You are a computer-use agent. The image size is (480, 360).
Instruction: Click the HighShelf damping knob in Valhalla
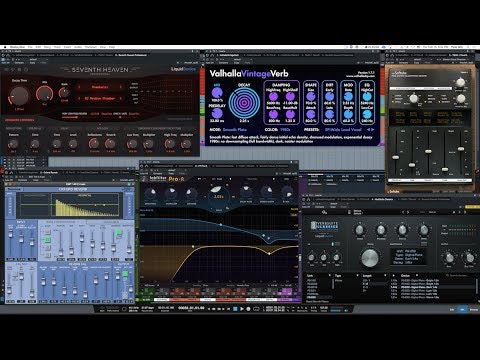click(290, 96)
